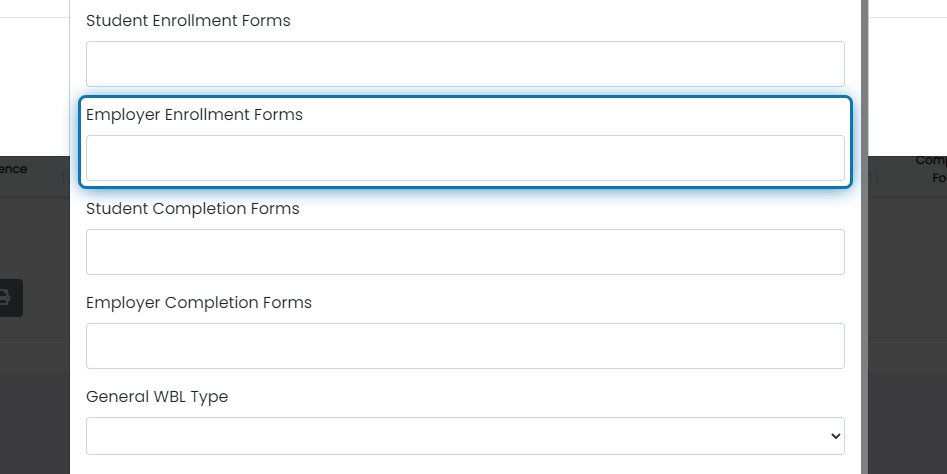Click sort arrows beside the Comp column header
Screen dimensions: 947x474
click(x=874, y=178)
